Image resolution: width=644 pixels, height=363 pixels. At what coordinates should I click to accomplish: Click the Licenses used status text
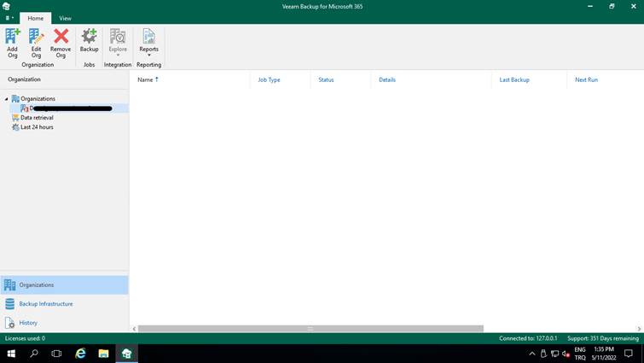[25, 338]
